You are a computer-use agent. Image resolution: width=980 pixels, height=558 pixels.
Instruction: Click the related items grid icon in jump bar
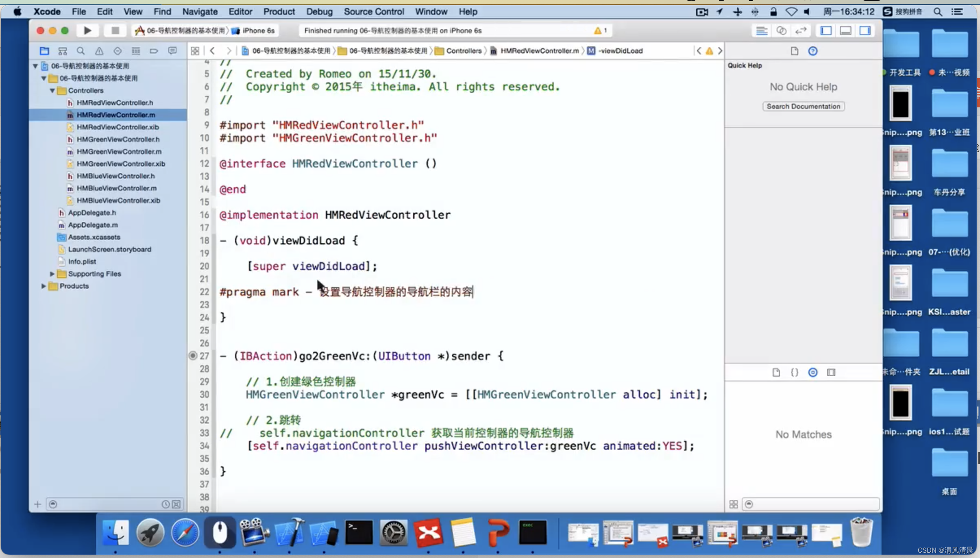(195, 51)
